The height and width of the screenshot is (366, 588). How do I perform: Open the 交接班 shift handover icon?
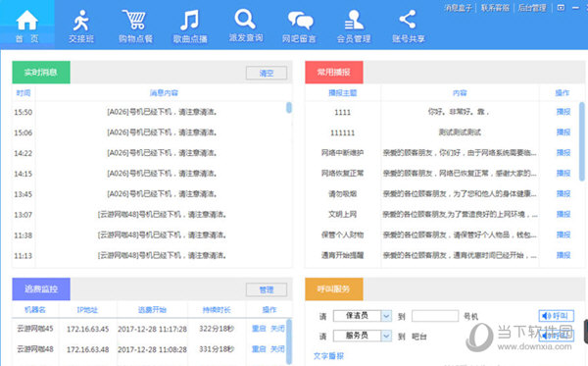tap(81, 21)
